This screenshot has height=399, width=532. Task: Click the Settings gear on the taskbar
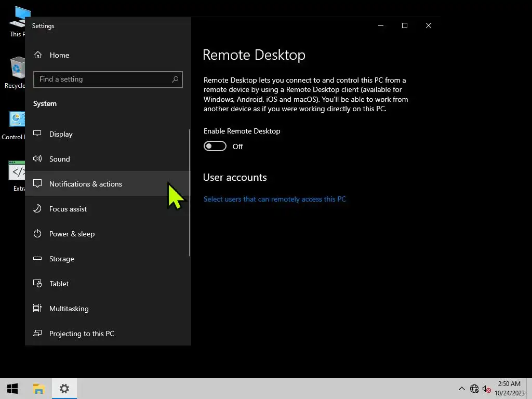[x=64, y=389]
